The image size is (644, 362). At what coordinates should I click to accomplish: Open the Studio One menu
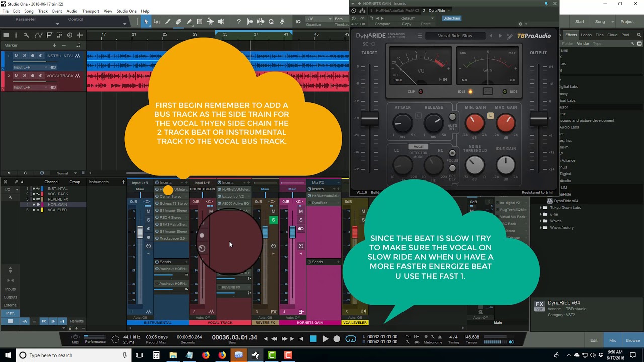coord(126,11)
